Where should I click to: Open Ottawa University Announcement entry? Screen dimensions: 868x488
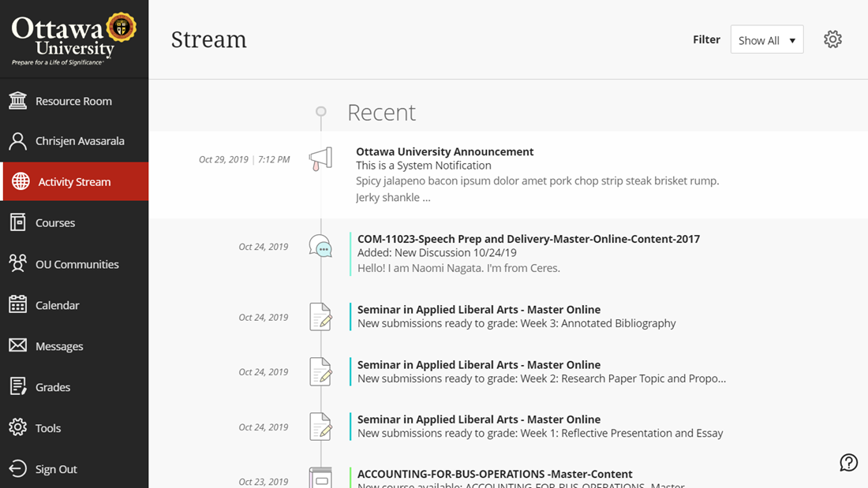pos(444,151)
